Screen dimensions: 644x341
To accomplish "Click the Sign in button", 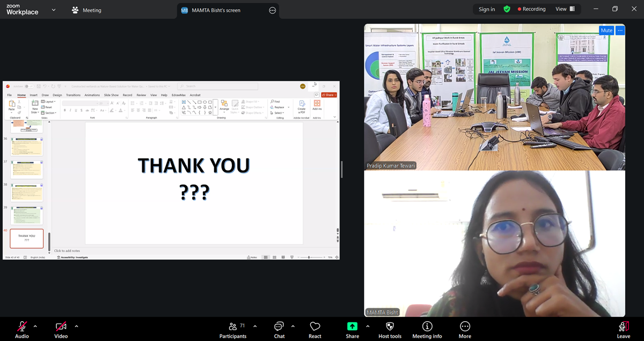I will [487, 9].
